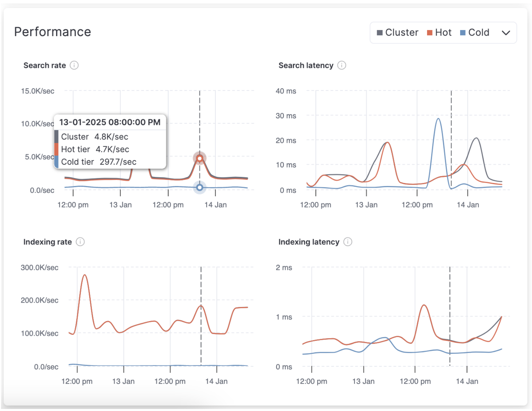
Task: Click the Search rate info icon
Action: 74,65
